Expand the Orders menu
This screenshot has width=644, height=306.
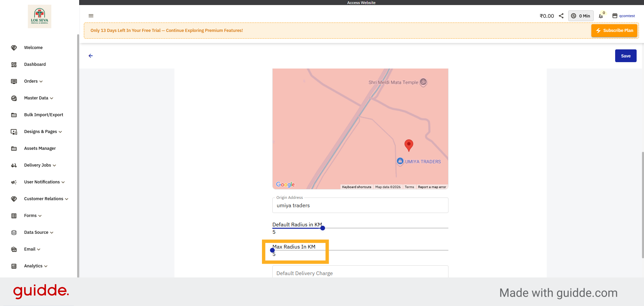coord(33,81)
